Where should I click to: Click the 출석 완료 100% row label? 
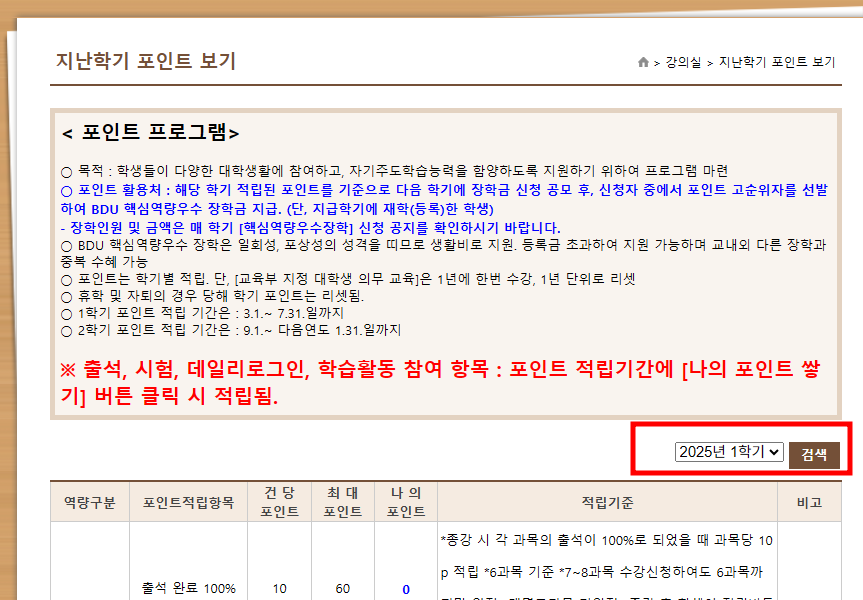189,589
